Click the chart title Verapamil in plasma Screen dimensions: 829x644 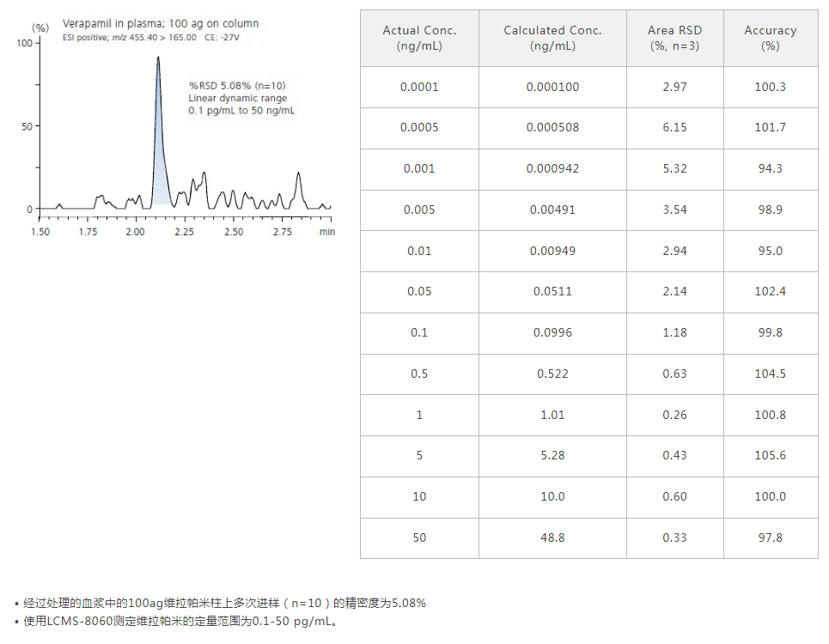161,23
